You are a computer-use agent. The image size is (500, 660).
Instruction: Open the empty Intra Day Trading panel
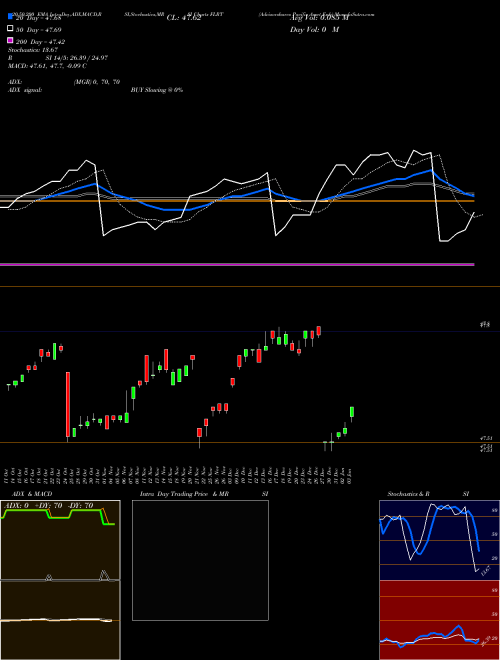[200, 560]
